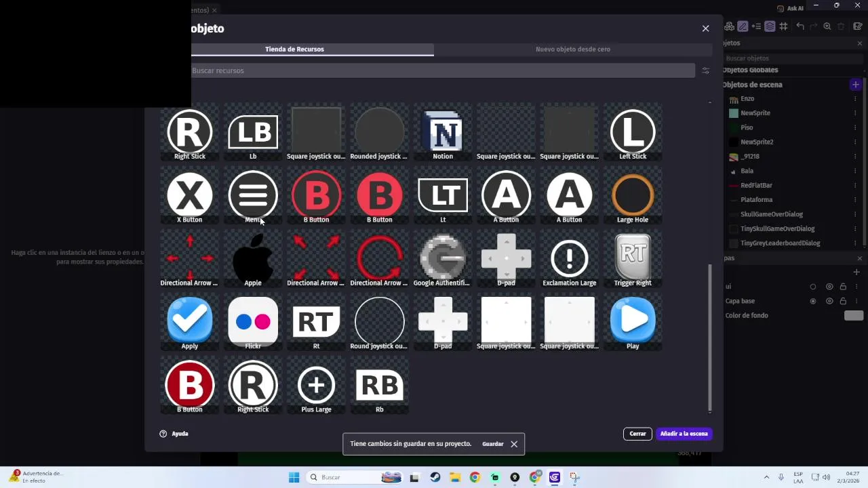The height and width of the screenshot is (488, 868).
Task: Open Snipping Tool from taskbar
Action: 574,477
